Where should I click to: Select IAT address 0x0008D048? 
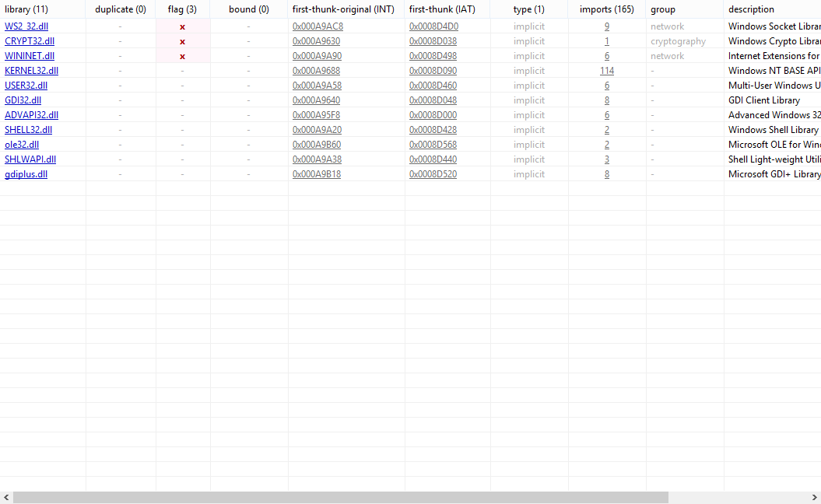(433, 100)
